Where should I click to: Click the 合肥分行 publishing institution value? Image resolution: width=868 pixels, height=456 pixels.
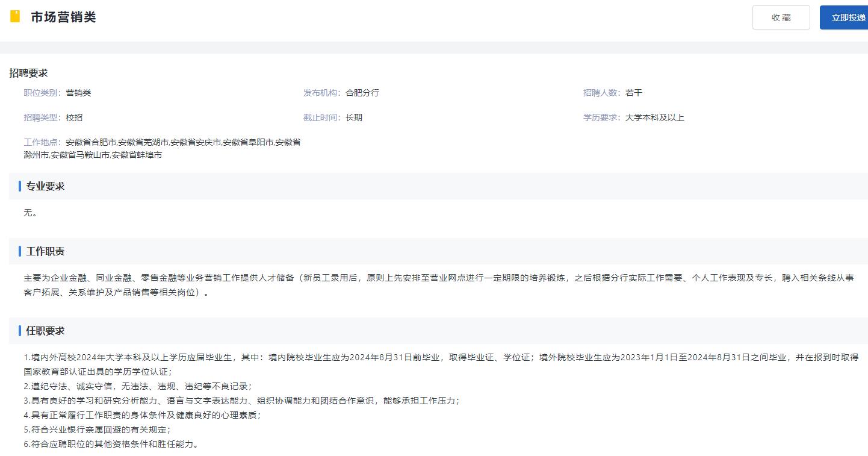click(x=362, y=93)
